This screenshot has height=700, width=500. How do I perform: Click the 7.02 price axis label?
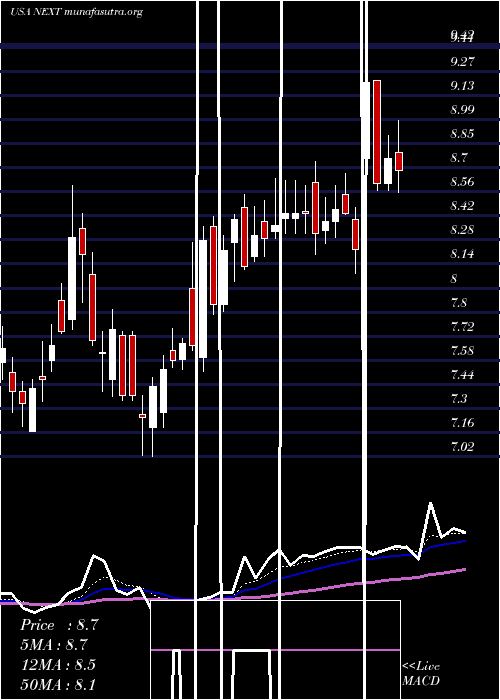click(462, 447)
